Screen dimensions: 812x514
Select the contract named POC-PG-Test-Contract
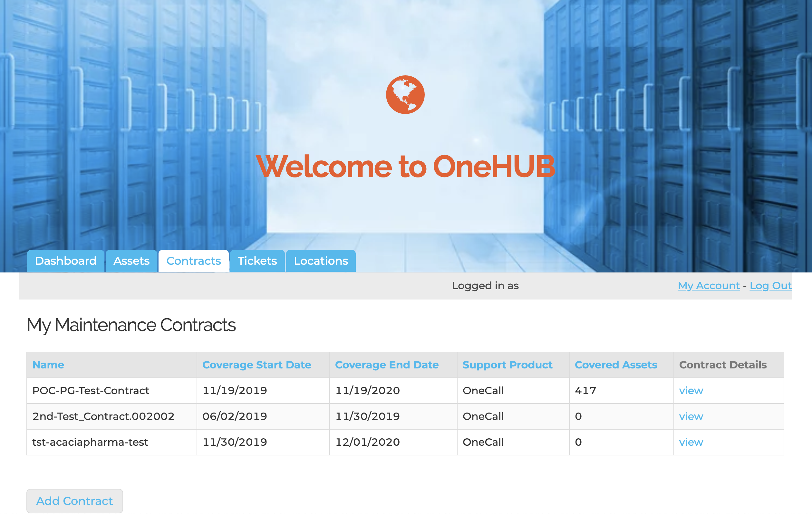(91, 390)
